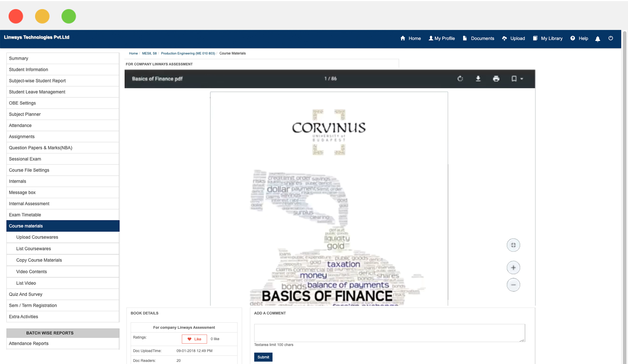Click inside the Add a Comment textarea
Screen dimensions: 628x364
(x=390, y=333)
